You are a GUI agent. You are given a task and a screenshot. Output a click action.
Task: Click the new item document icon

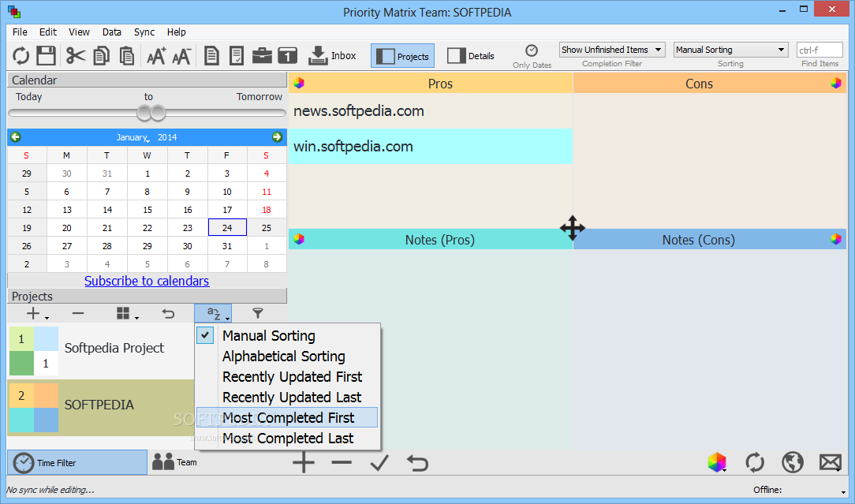pos(211,56)
